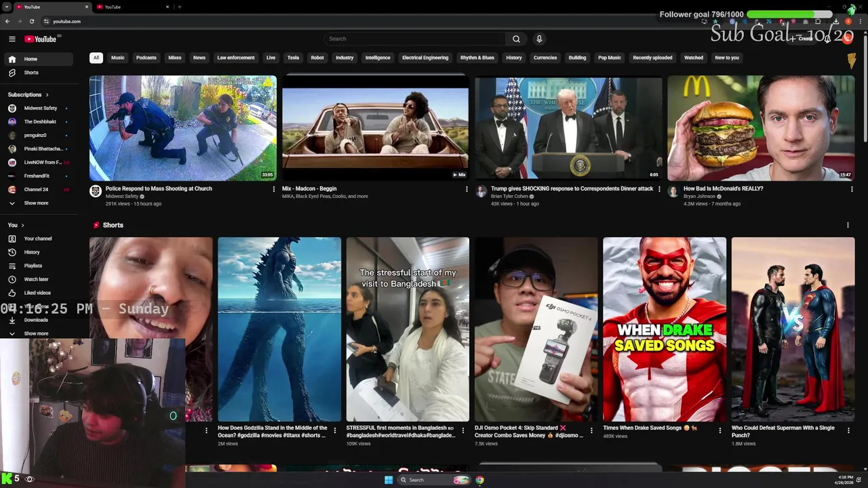Open options for Trump Correspondents Dinner video
Image resolution: width=868 pixels, height=488 pixels.
tap(659, 189)
